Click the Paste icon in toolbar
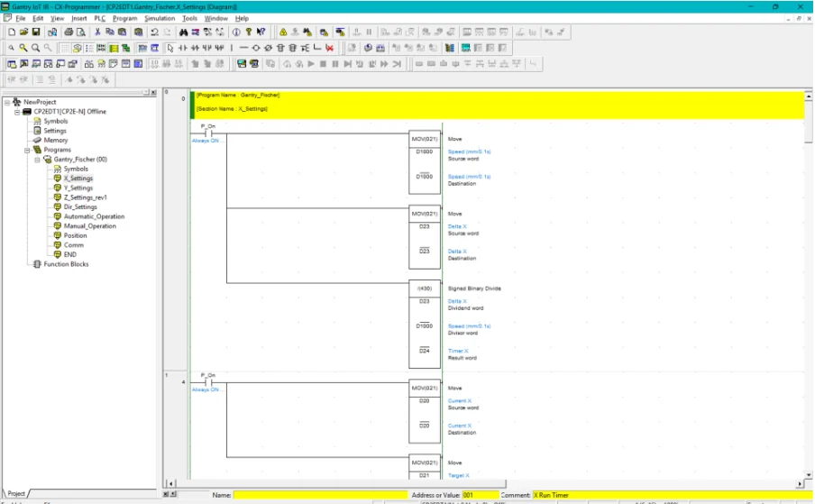Screen dimensions: 815x504 click(x=122, y=32)
